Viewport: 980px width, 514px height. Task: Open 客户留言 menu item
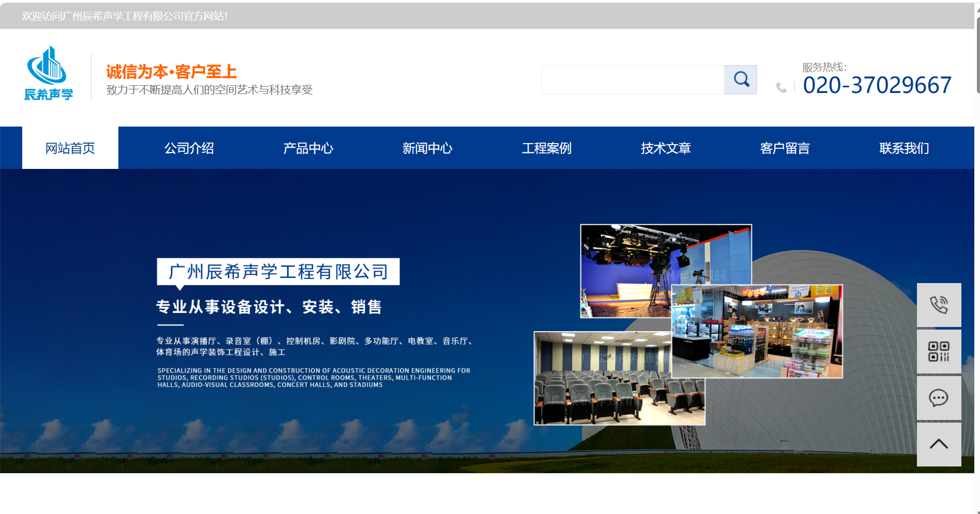(785, 148)
